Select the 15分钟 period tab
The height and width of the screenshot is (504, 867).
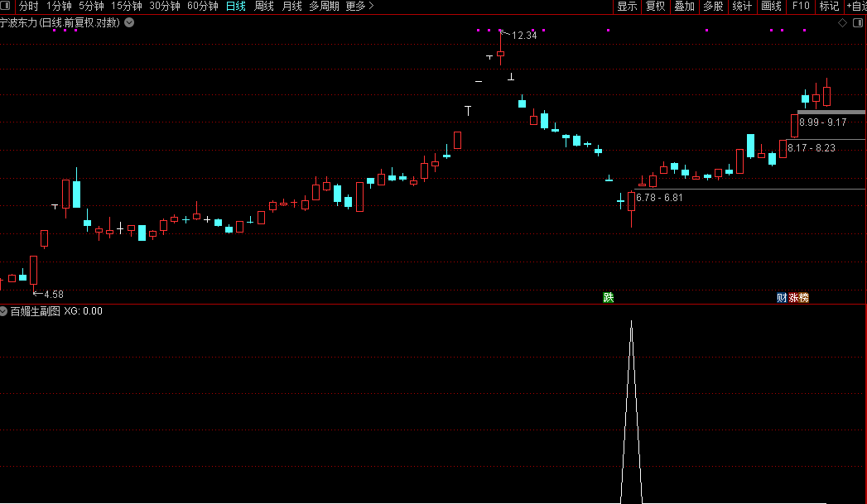(x=127, y=6)
